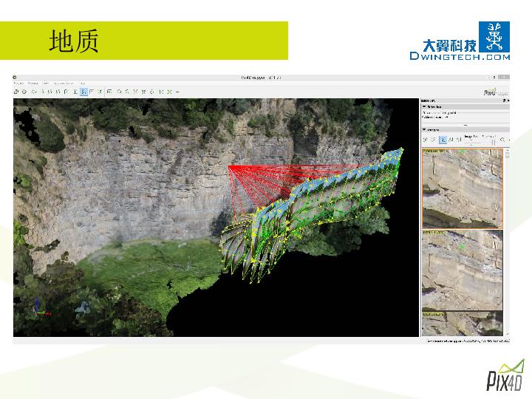Image resolution: width=532 pixels, height=399 pixels.
Task: Select the bottom partially visible image thumbnail
Action: pyautogui.click(x=462, y=324)
